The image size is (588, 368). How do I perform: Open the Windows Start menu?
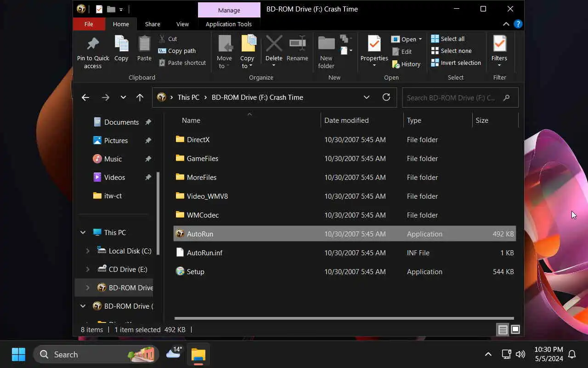(x=18, y=354)
